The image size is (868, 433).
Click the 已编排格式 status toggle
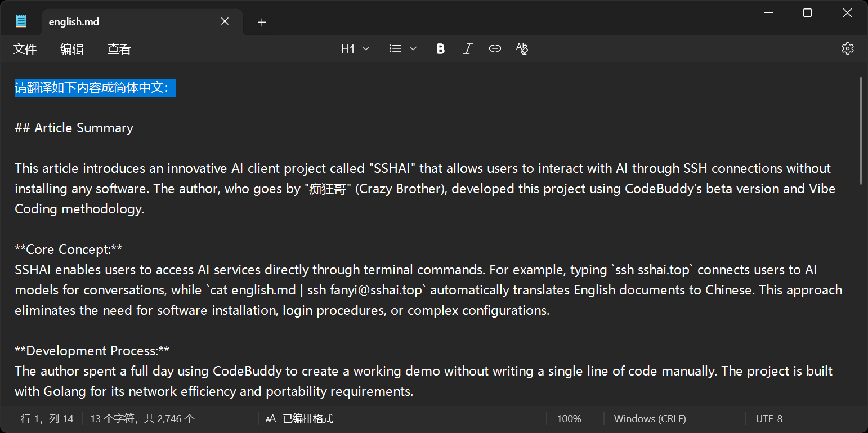299,419
